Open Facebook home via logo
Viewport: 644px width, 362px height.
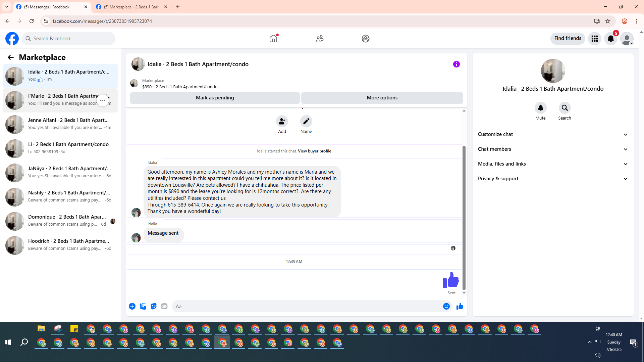[x=12, y=39]
